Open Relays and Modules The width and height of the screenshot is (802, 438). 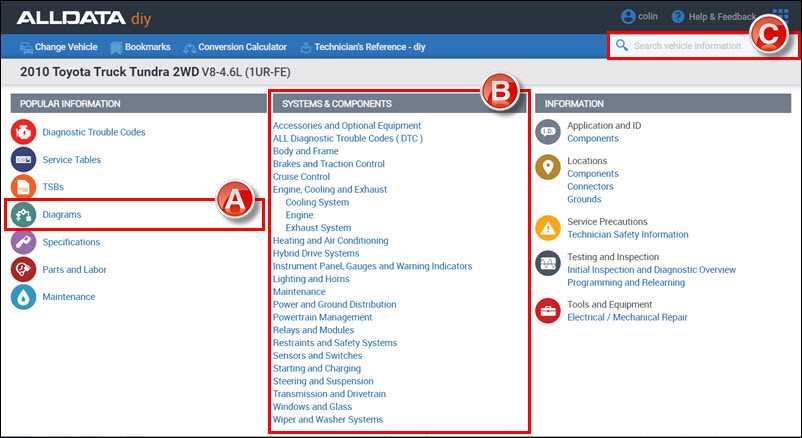point(313,330)
